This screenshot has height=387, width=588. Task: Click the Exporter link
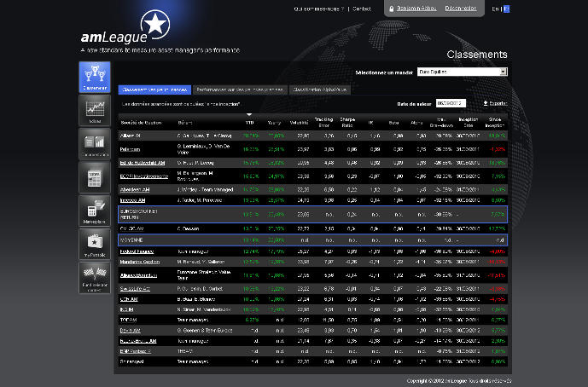click(498, 103)
